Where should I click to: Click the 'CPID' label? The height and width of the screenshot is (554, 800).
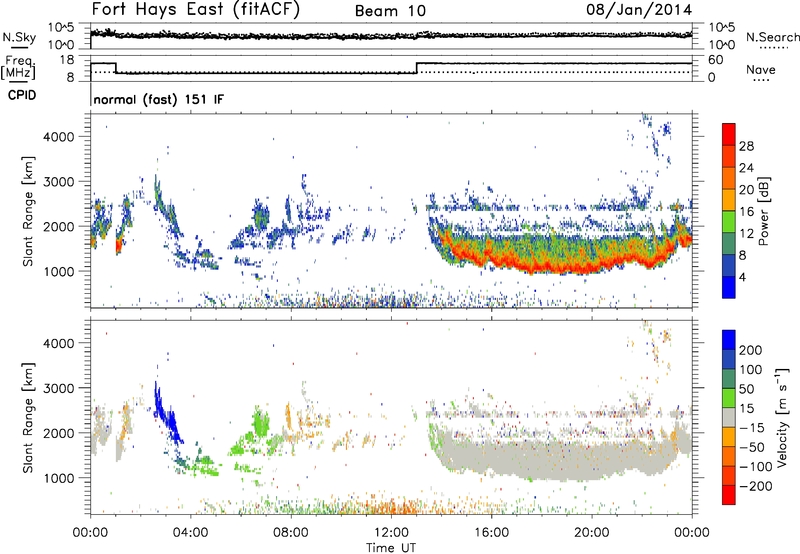(22, 95)
